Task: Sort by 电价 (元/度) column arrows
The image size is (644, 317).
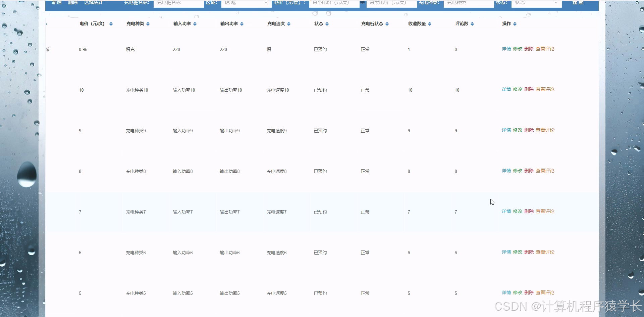Action: point(111,24)
